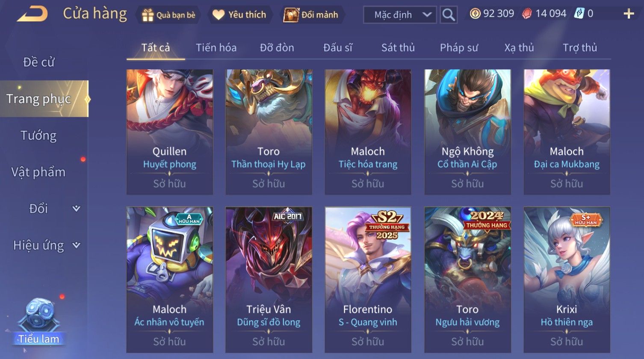Screen dimensions: 644x359
Task: Open Quà bạn bè gift icon
Action: (148, 15)
